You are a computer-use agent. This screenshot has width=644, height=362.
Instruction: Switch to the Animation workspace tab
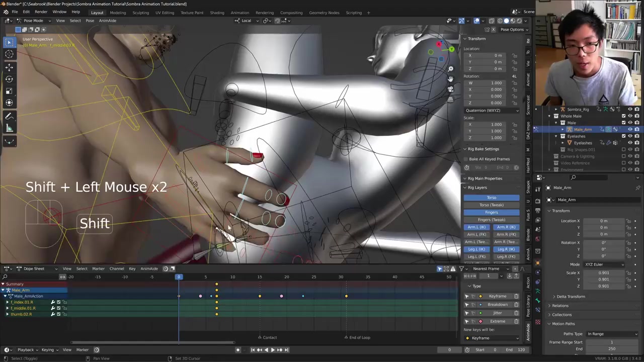(239, 13)
